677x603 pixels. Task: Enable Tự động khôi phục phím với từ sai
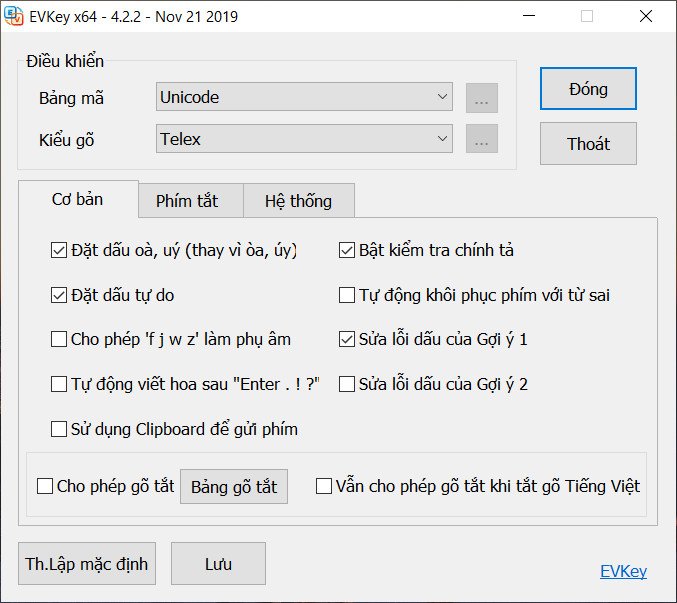(347, 295)
